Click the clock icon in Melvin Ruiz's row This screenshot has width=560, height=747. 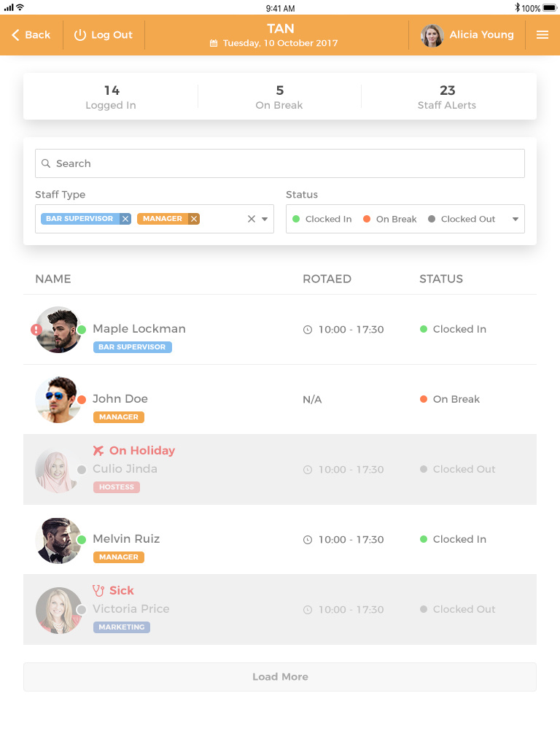308,540
